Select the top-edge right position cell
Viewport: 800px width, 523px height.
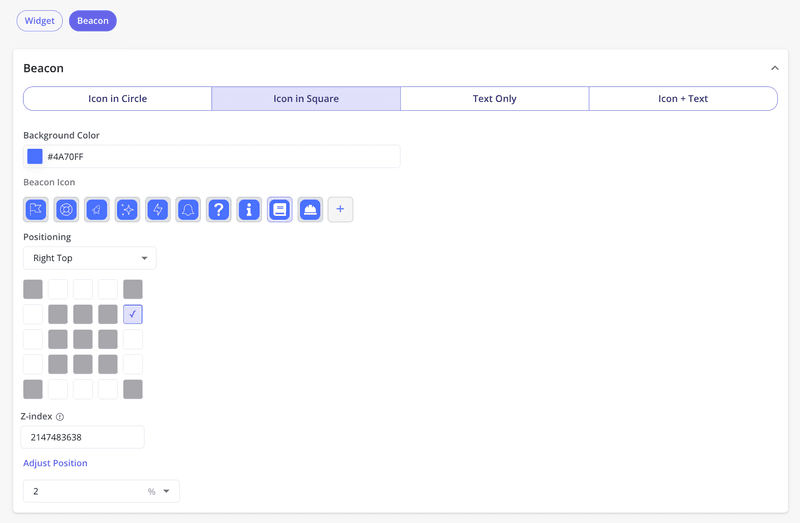(x=108, y=289)
